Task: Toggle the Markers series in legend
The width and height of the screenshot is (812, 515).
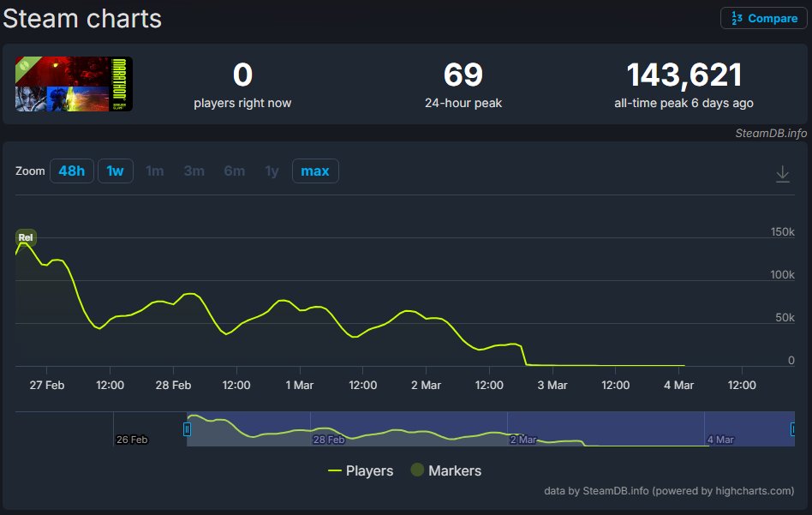Action: click(x=446, y=470)
